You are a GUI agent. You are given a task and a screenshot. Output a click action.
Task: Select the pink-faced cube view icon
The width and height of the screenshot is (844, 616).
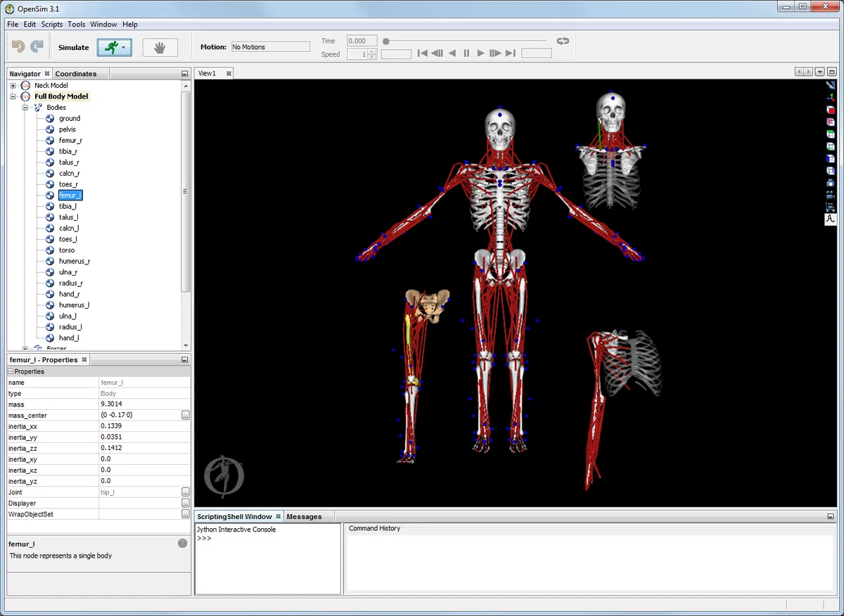[831, 122]
